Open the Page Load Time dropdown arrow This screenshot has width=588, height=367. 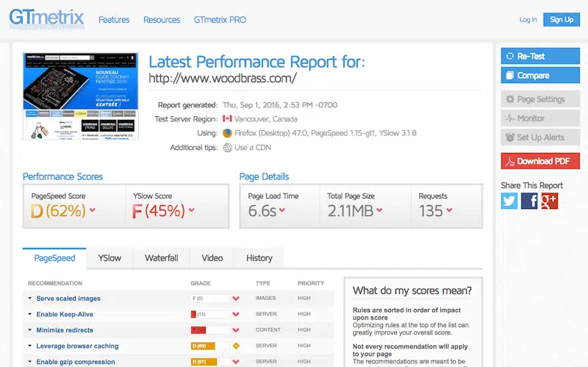(x=282, y=211)
